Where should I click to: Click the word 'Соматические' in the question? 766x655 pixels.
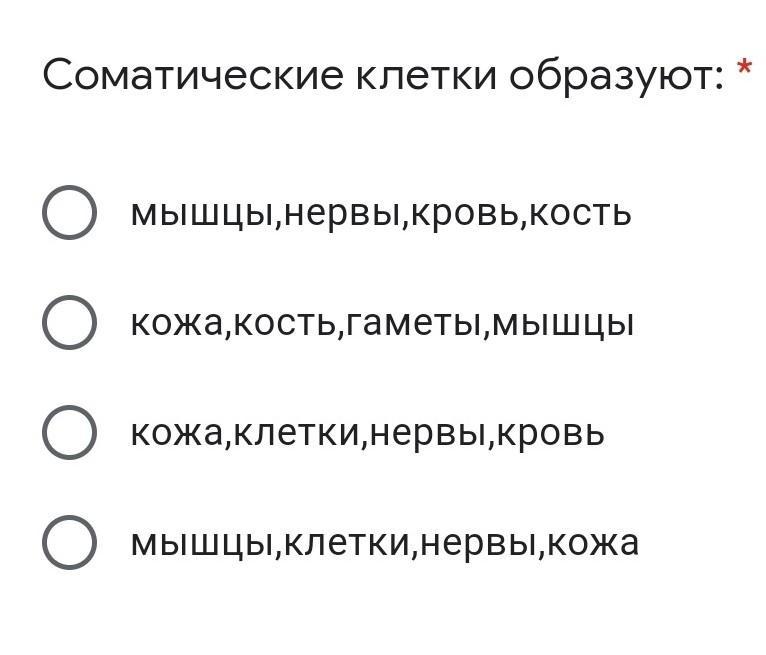pos(192,76)
